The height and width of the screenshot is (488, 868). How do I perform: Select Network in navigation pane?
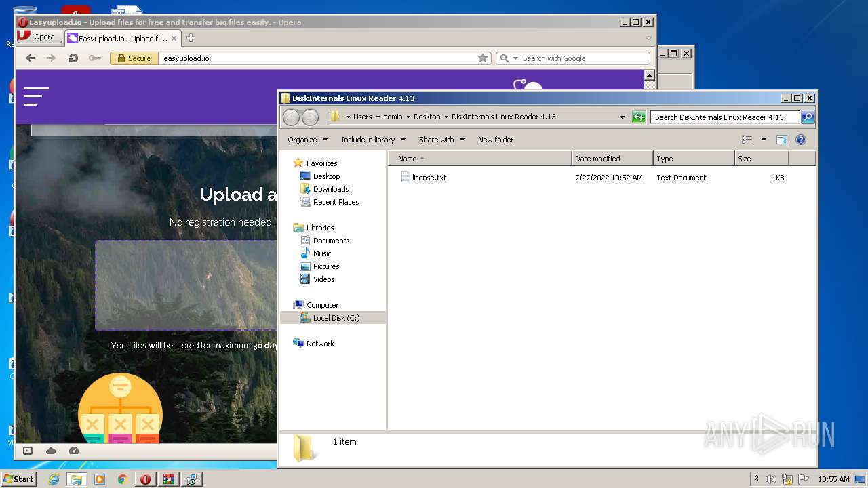tap(320, 344)
